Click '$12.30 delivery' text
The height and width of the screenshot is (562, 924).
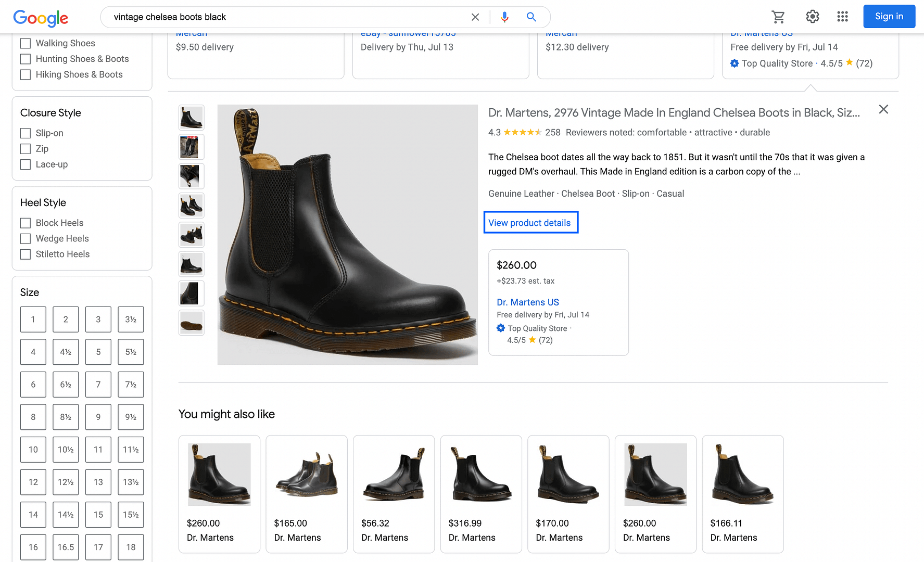tap(577, 47)
